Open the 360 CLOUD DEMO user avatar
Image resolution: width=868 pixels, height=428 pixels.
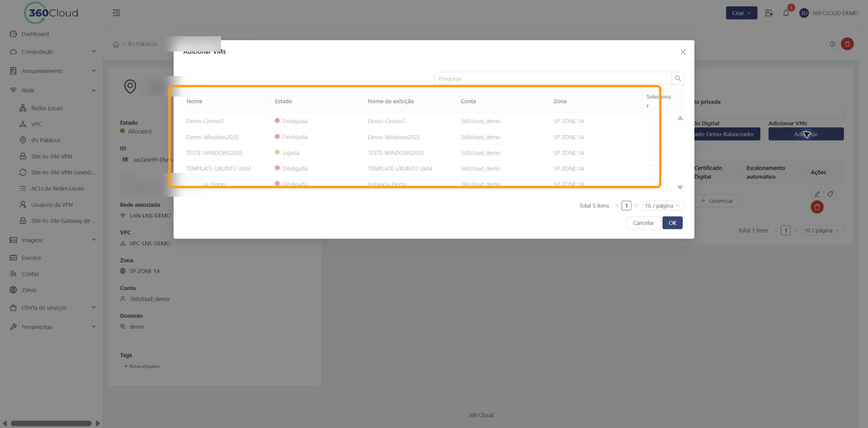point(804,13)
